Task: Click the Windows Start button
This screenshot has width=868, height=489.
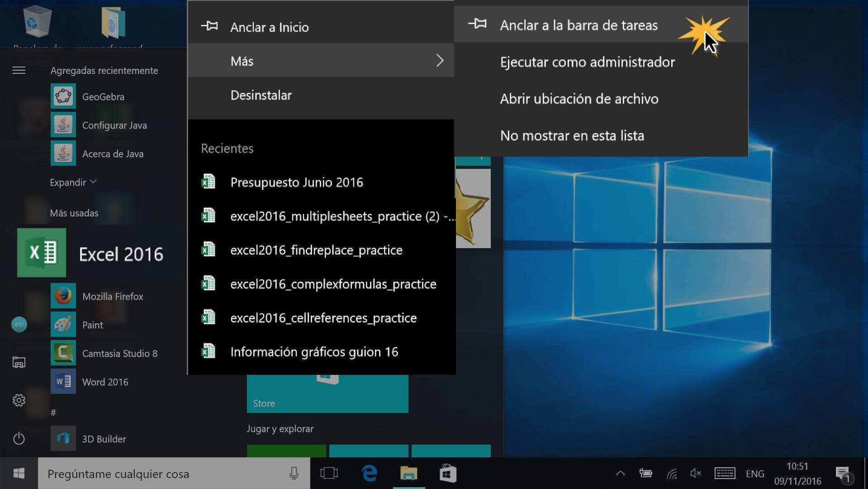Action: [19, 474]
